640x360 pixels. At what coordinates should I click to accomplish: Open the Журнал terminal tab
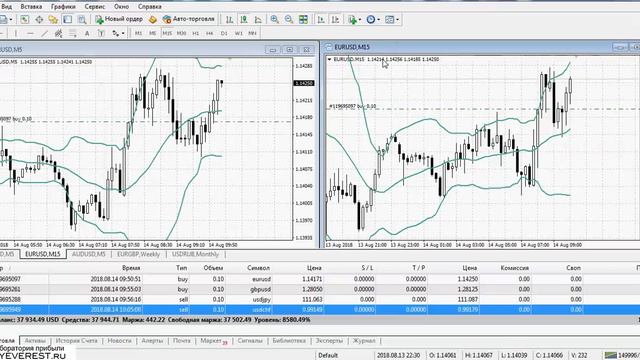pyautogui.click(x=364, y=341)
